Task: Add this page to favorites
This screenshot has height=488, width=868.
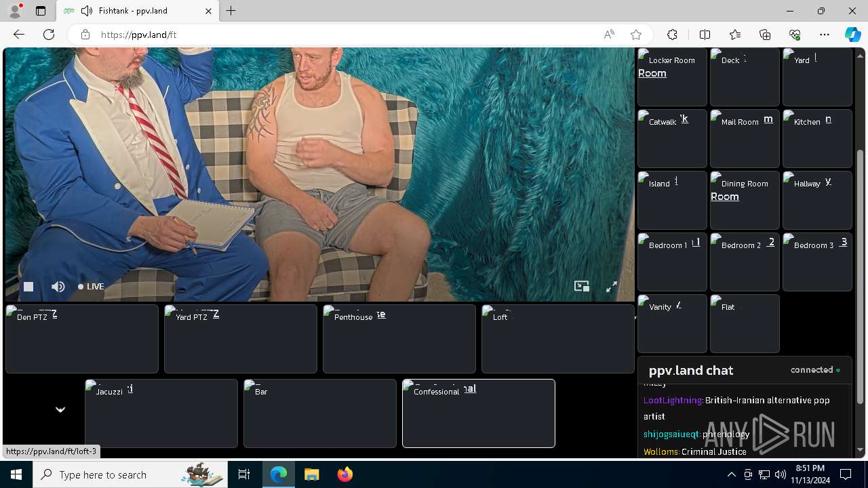Action: [x=636, y=35]
